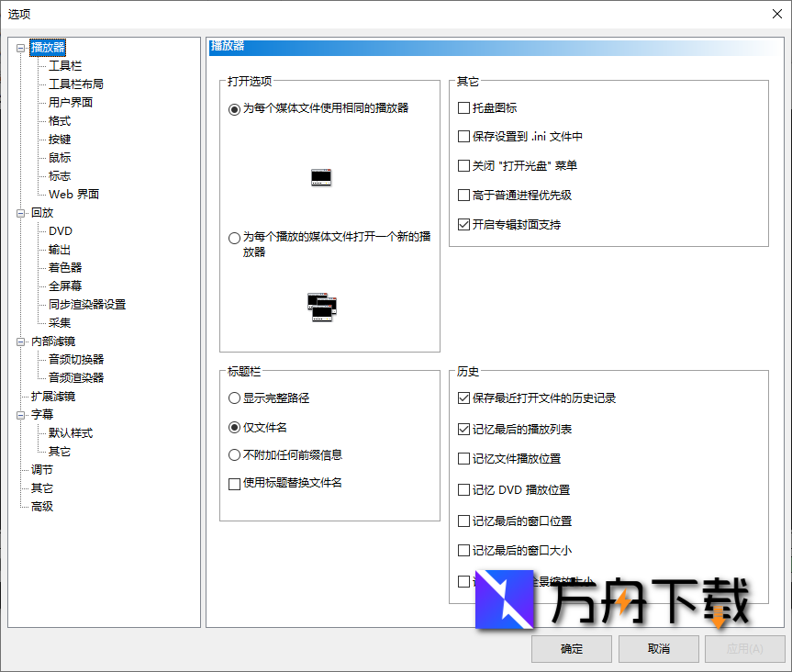The height and width of the screenshot is (672, 792).
Task: Enable 记忆文件播放位置
Action: [x=463, y=457]
